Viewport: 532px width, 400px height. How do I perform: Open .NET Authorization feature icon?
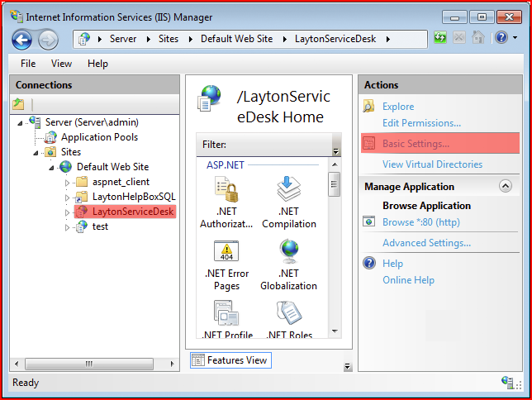click(x=226, y=189)
